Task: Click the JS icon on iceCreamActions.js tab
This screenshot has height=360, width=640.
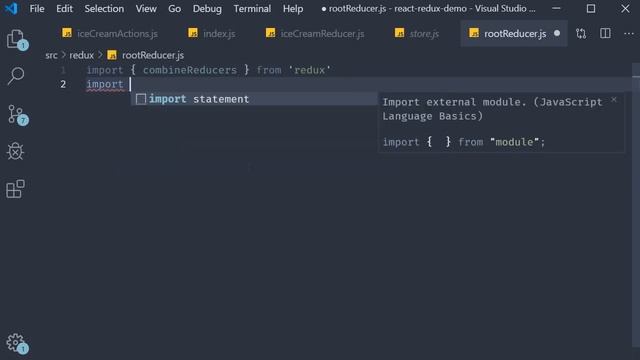Action: (x=67, y=33)
